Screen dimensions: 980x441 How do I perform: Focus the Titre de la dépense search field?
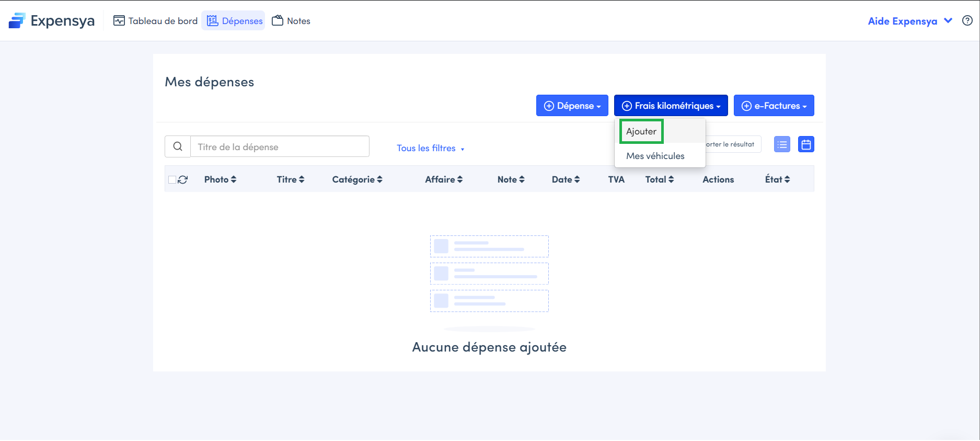click(x=280, y=146)
